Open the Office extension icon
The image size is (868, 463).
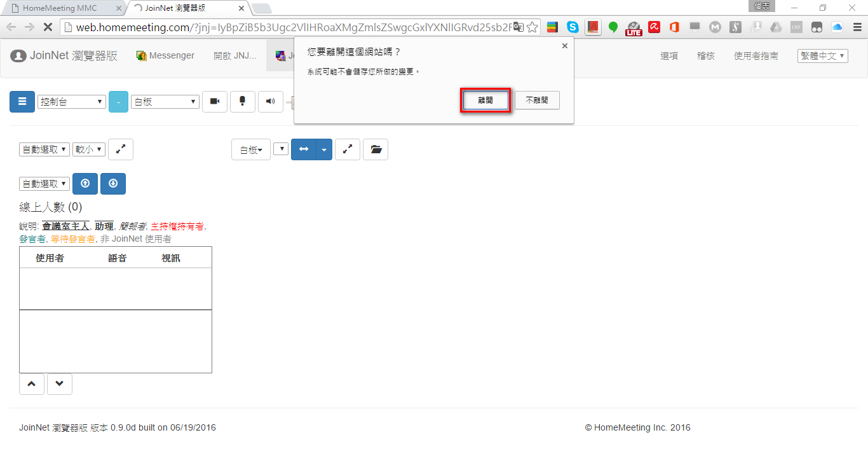674,27
